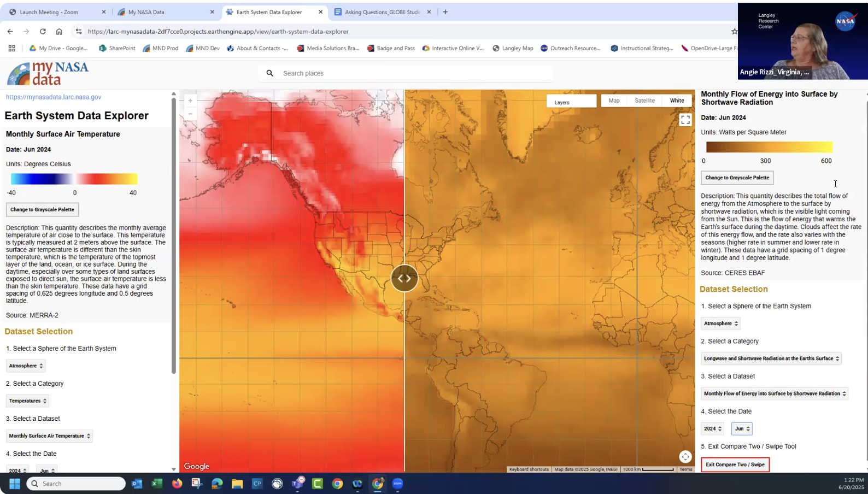Viewport: 868px width, 494px height.
Task: Open Longwave and Shortwave Radiation category dropdown
Action: pos(771,358)
